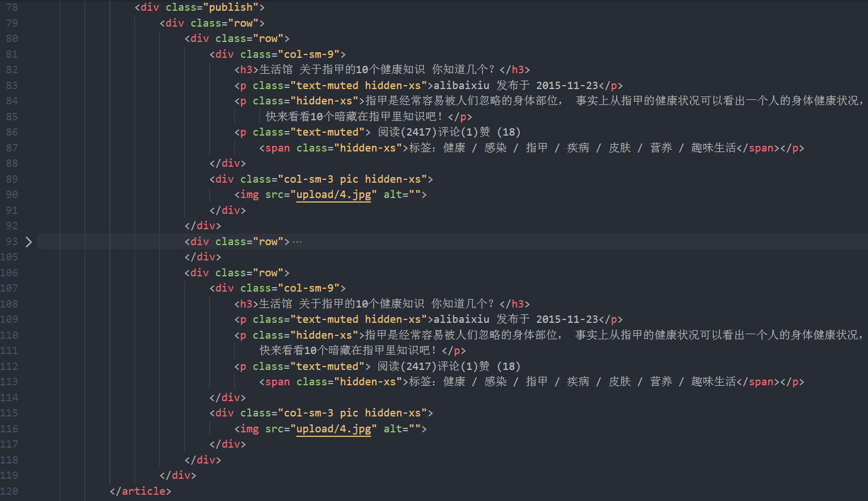Click the closing div tag on line 117
Viewport: 868px width, 501px height.
tap(228, 444)
